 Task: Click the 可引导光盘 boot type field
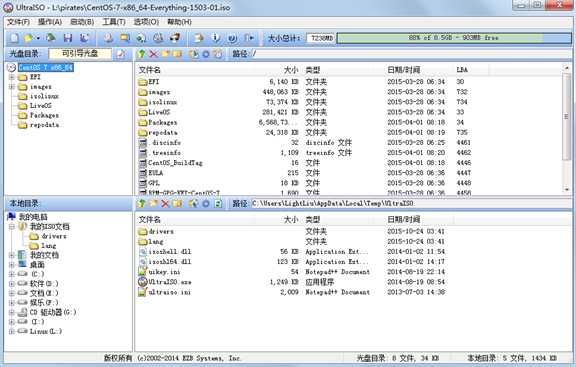[80, 54]
